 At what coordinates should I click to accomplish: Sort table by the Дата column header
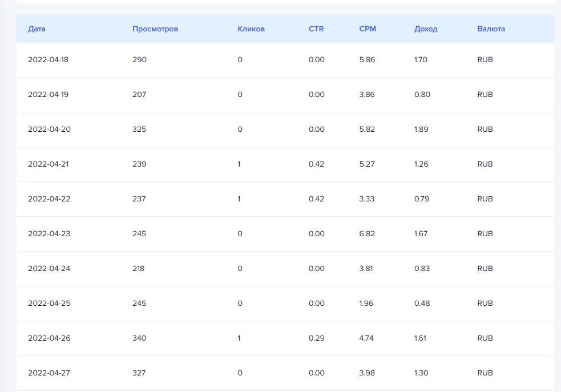[37, 29]
